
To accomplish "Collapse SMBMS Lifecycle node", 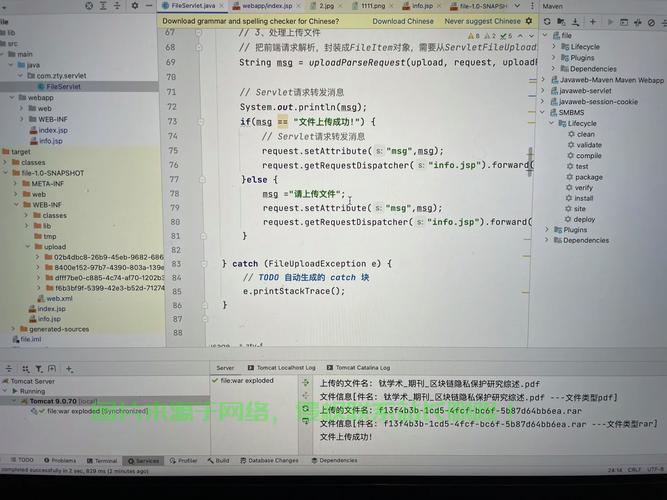I will [552, 123].
